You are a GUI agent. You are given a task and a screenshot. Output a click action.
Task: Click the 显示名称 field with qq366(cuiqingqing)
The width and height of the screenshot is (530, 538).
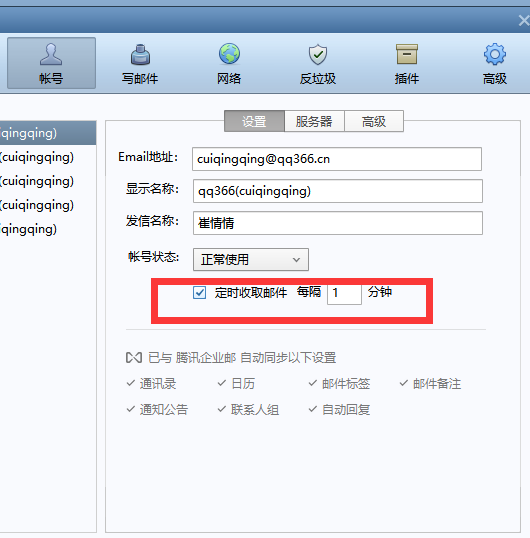pos(338,191)
